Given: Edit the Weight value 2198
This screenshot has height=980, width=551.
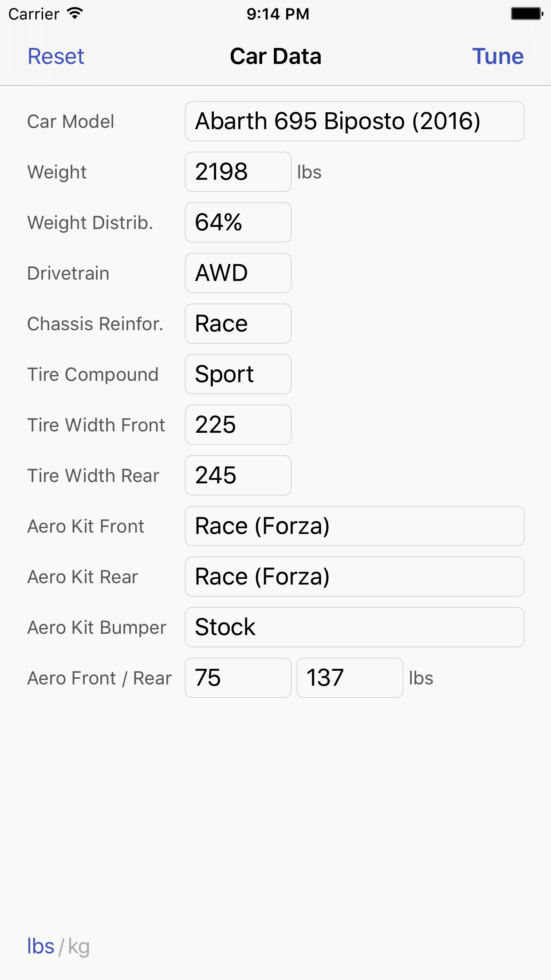Looking at the screenshot, I should click(x=238, y=172).
